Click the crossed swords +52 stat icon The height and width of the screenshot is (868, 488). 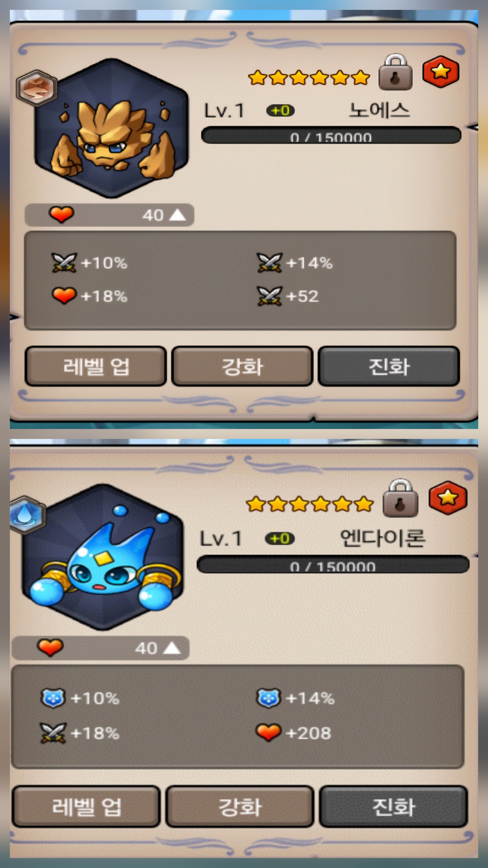(269, 296)
